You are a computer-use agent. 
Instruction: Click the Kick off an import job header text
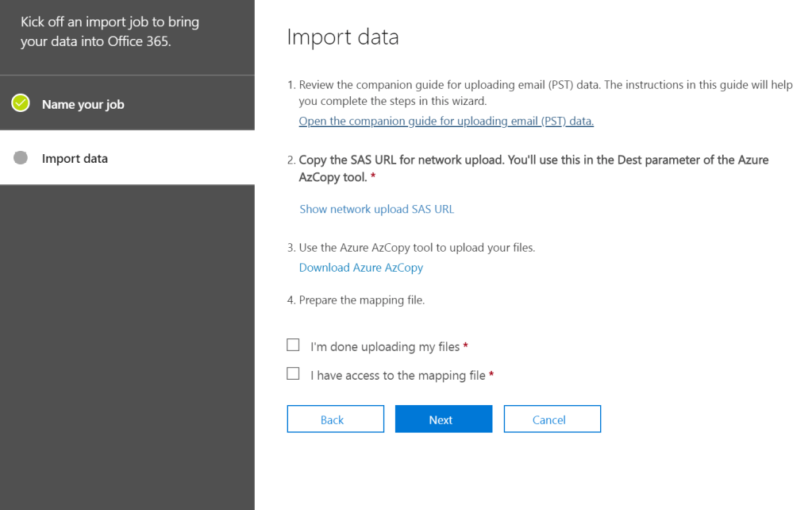tap(110, 32)
